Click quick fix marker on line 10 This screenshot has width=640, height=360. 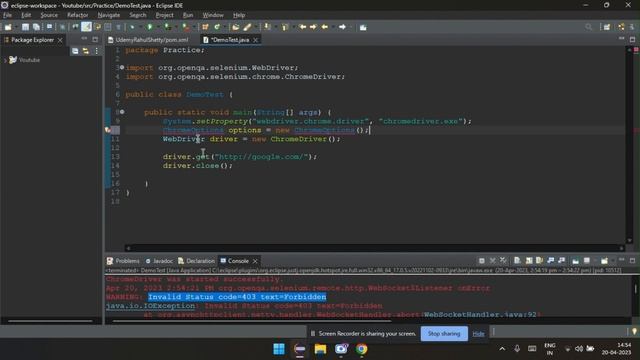pos(108,130)
